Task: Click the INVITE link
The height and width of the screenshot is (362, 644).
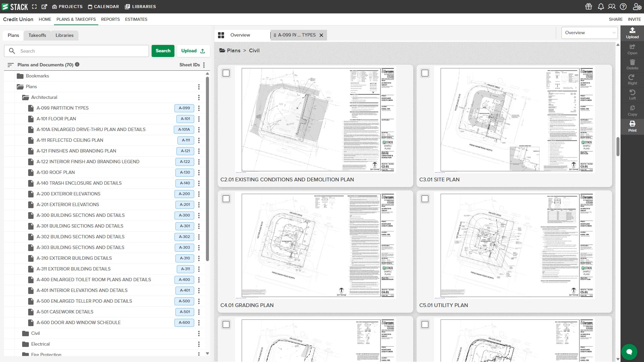Action: click(634, 19)
